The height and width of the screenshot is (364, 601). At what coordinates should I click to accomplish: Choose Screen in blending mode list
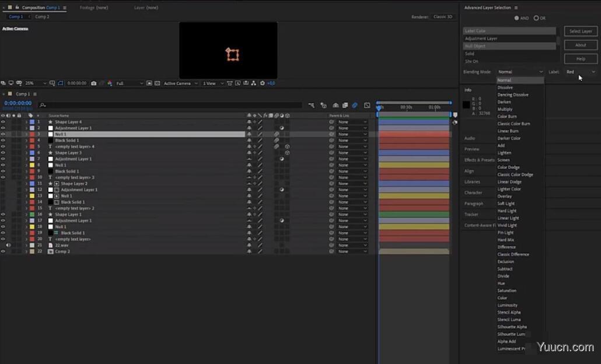[503, 160]
